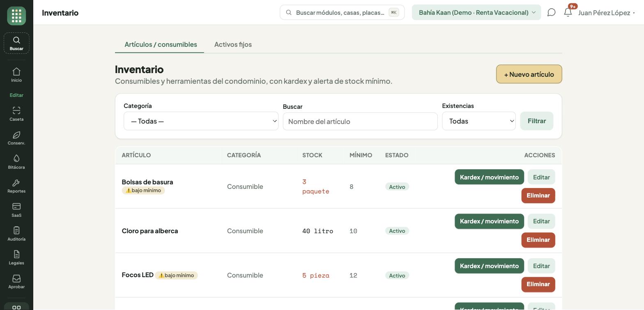
Task: Edit the Bolsas de basura item
Action: (541, 177)
